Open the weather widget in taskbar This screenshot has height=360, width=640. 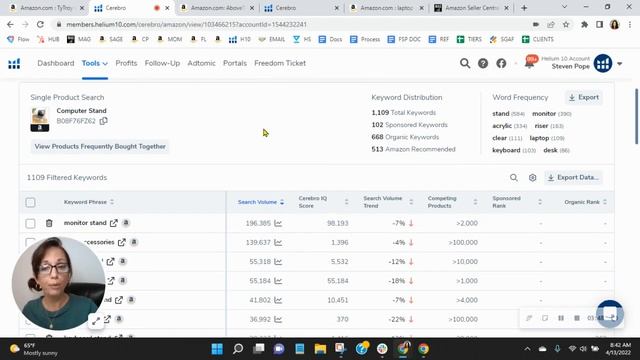pos(33,349)
